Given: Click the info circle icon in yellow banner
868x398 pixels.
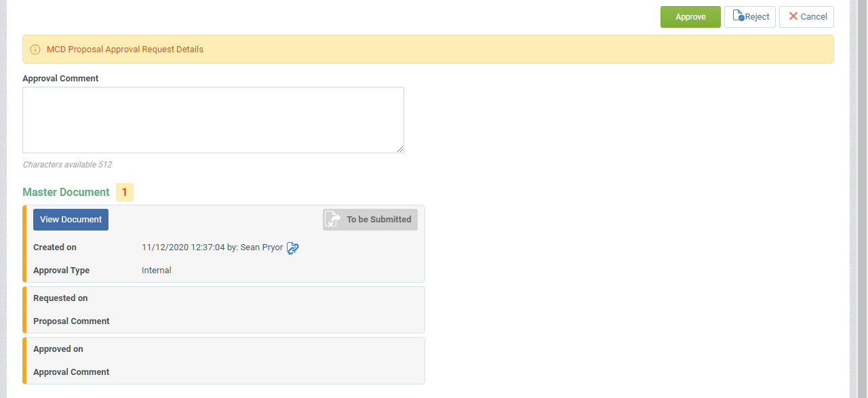Looking at the screenshot, I should click(x=35, y=49).
